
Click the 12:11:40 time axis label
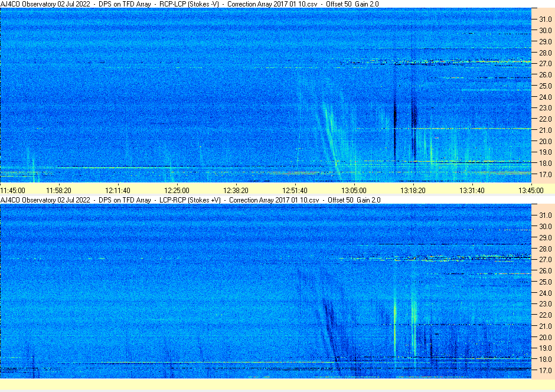[118, 190]
